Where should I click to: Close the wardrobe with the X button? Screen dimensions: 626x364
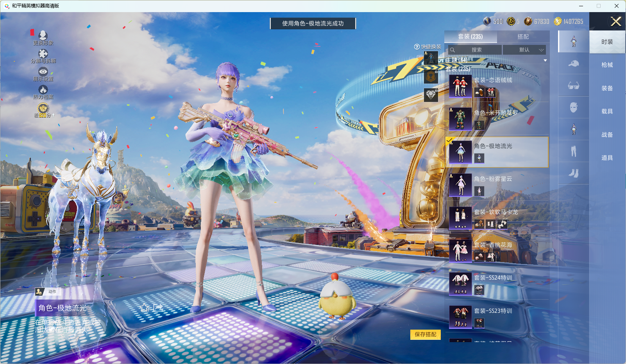coord(616,21)
